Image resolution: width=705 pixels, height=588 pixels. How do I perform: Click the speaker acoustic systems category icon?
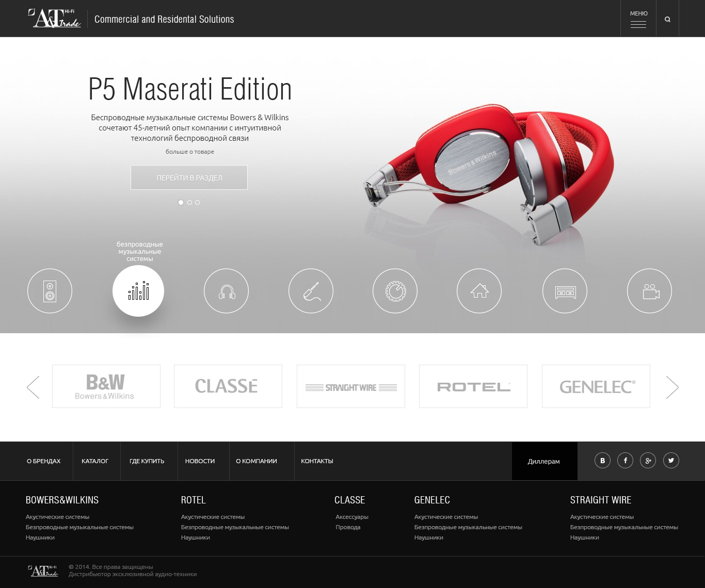pos(50,291)
